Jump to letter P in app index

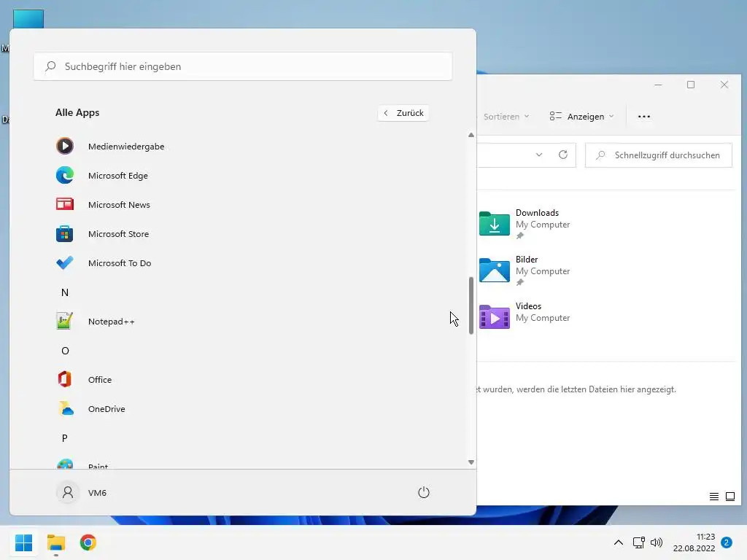point(65,438)
